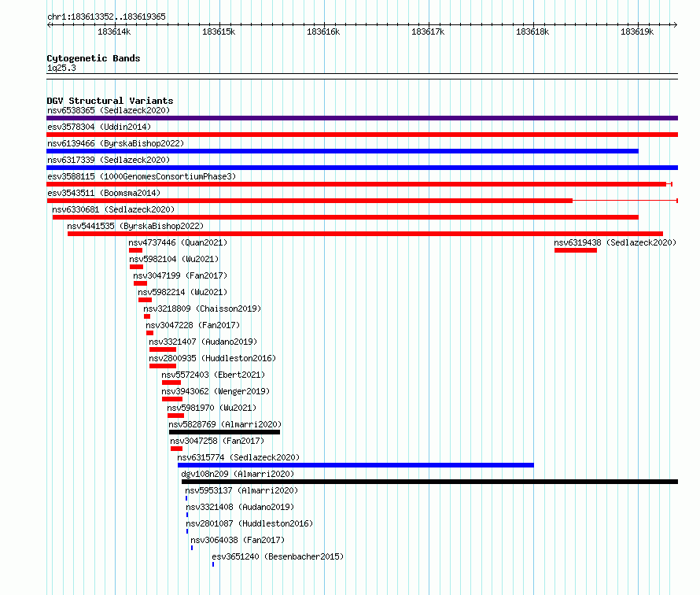Open nsv3321407 (Audano2019) label
700x595 pixels.
click(203, 342)
